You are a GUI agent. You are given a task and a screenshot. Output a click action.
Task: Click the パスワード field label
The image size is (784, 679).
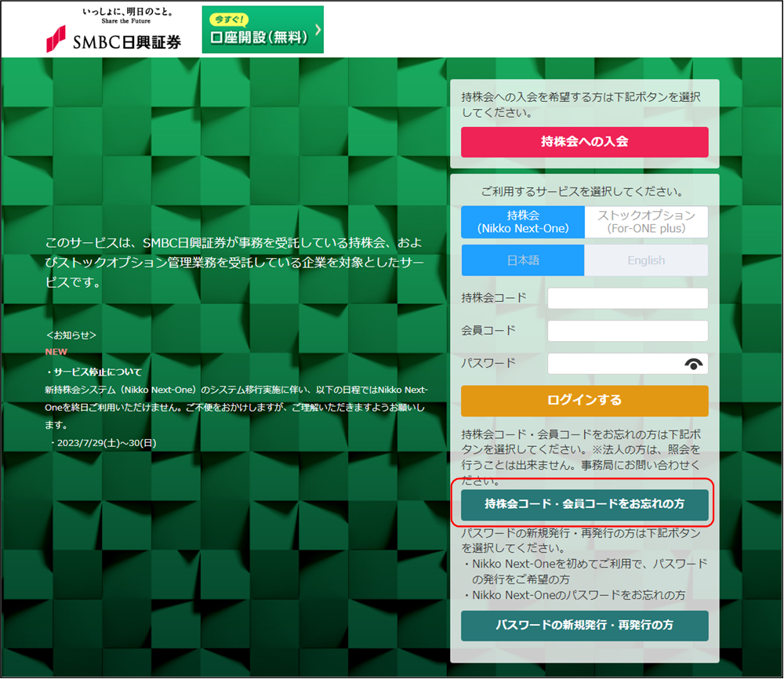(488, 363)
